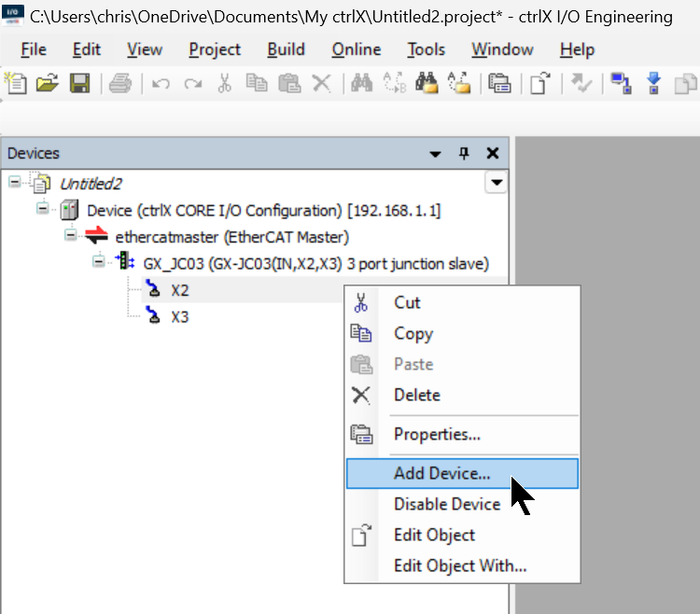700x614 pixels.
Task: Select the X3 port in the device tree
Action: click(x=180, y=317)
